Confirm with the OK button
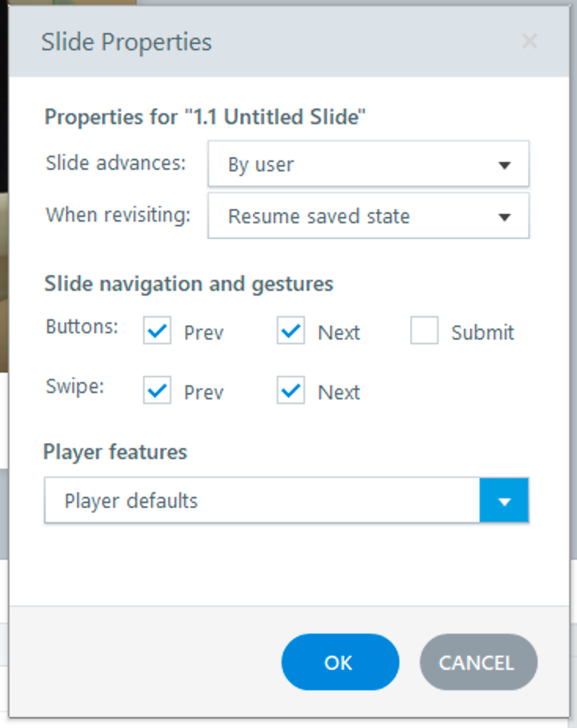This screenshot has width=577, height=728. pyautogui.click(x=340, y=662)
